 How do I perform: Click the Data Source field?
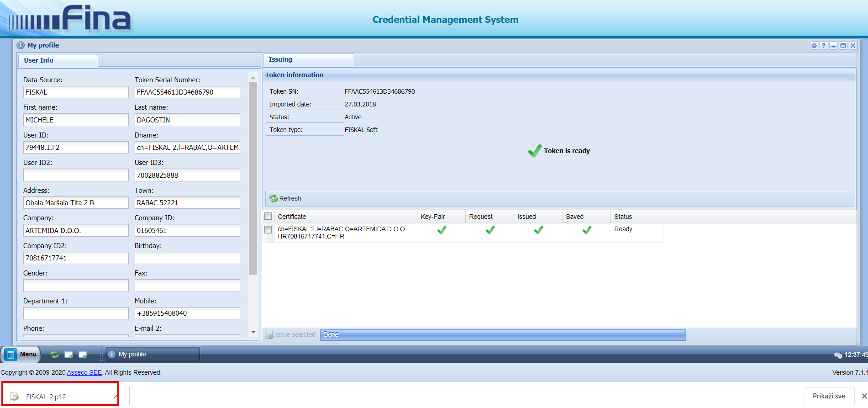pyautogui.click(x=76, y=92)
